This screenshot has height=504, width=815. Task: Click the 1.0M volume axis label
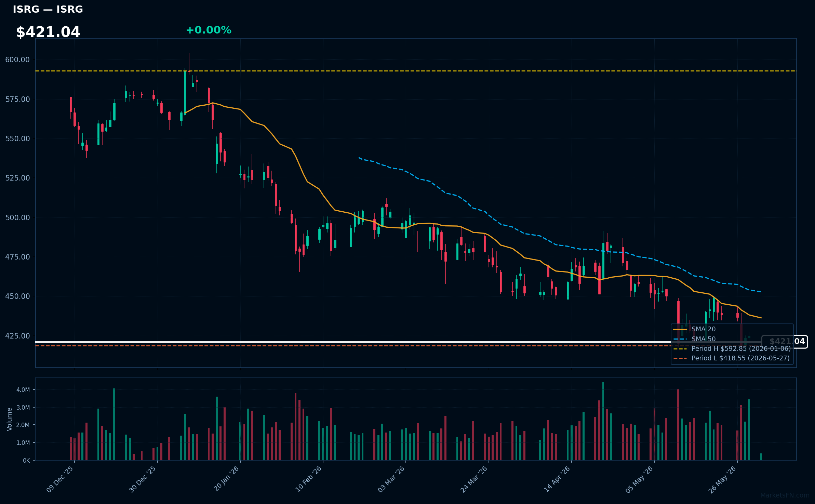(23, 443)
